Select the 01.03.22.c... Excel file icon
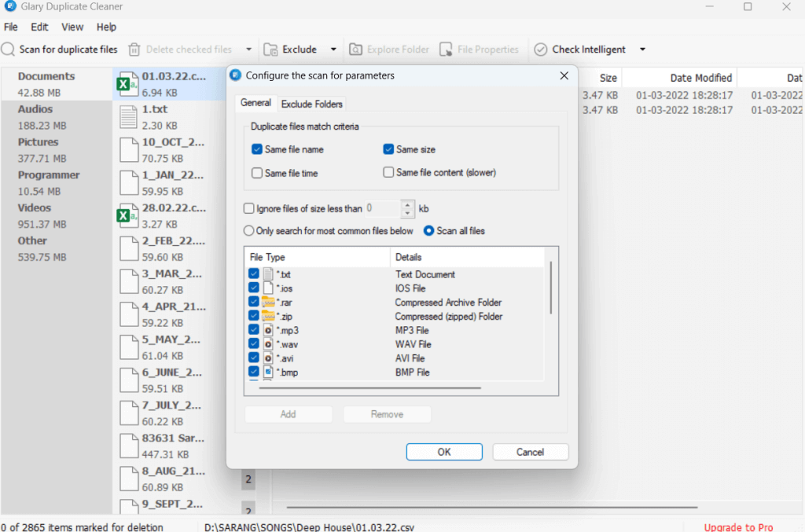 click(x=127, y=84)
